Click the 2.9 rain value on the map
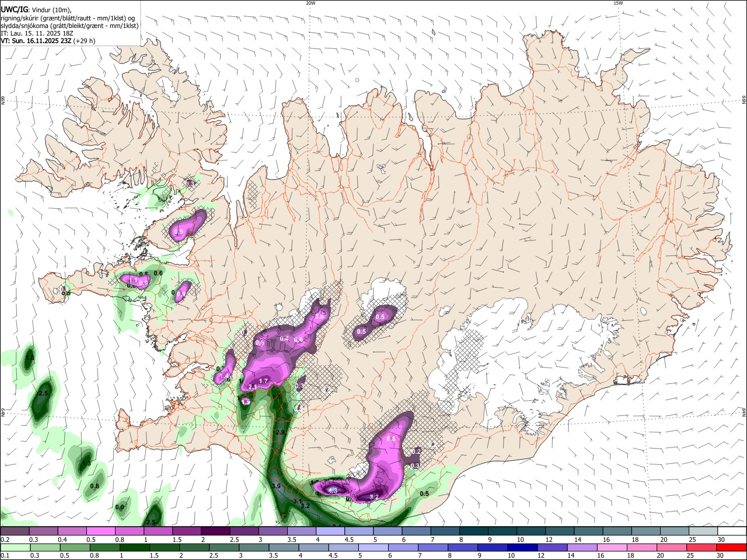The height and width of the screenshot is (560, 747). tap(280, 432)
